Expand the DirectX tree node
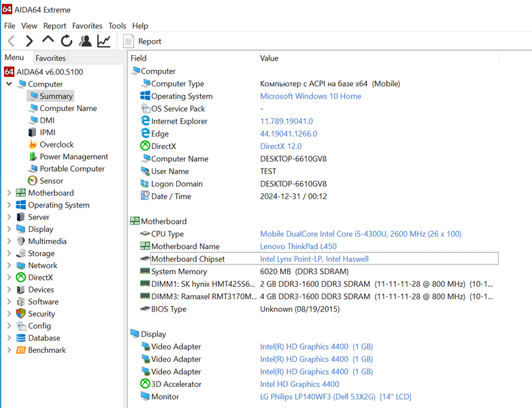Viewport: 532px width, 408px height. 9,277
